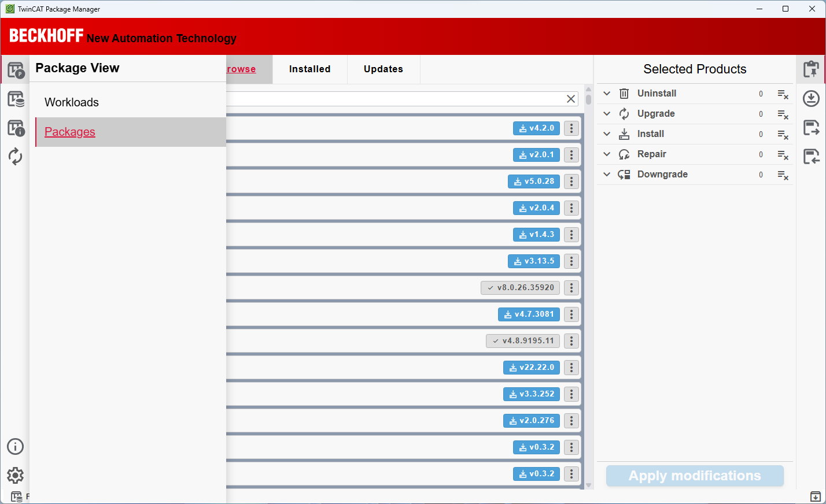
Task: Open the feed configuration database icon
Action: click(x=16, y=99)
